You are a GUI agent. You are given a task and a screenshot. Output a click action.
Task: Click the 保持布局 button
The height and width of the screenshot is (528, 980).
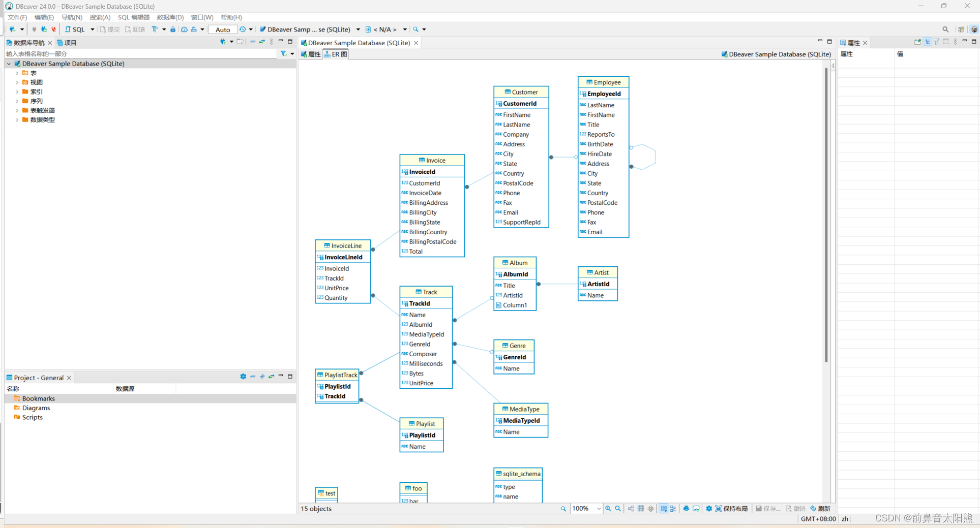coord(731,509)
